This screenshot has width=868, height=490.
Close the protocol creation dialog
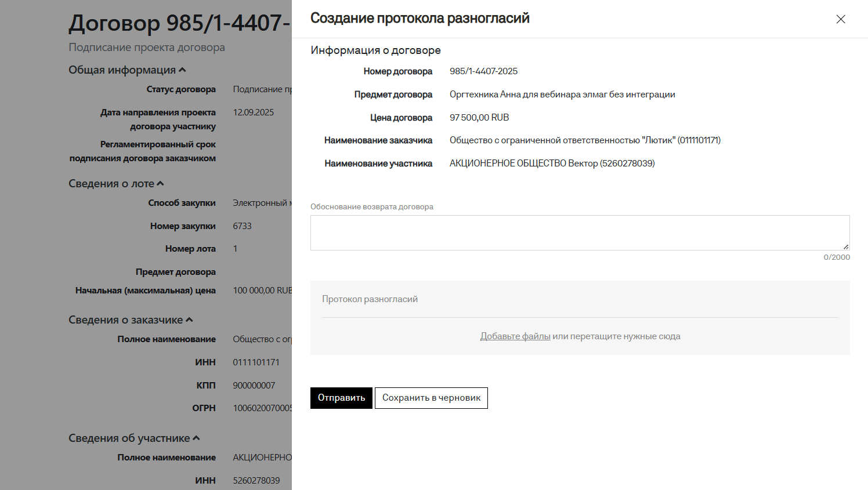click(840, 19)
